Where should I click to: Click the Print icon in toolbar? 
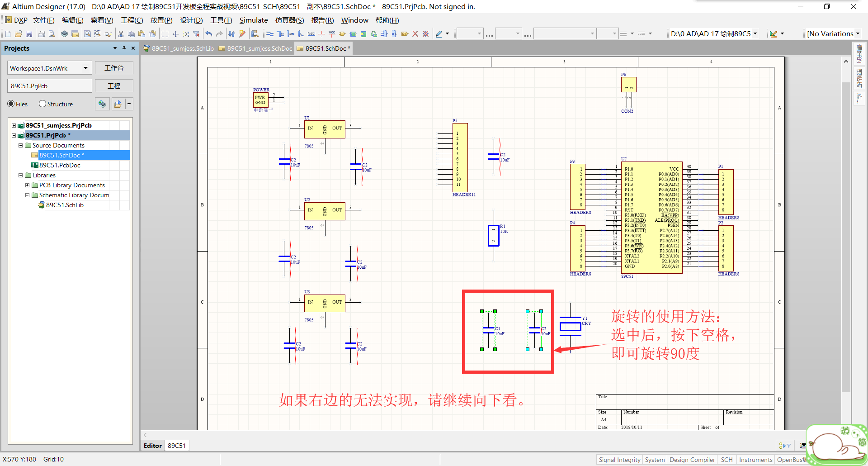pyautogui.click(x=42, y=34)
